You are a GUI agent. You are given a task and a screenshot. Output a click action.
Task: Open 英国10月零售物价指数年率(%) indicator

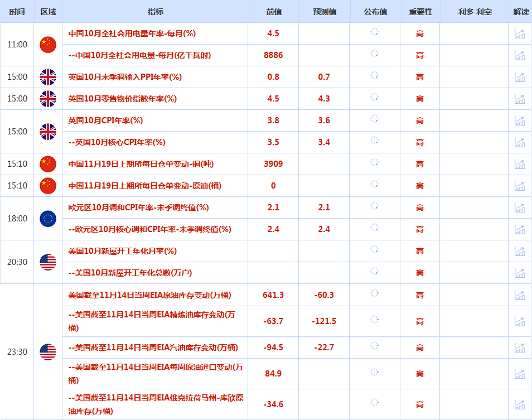[123, 99]
